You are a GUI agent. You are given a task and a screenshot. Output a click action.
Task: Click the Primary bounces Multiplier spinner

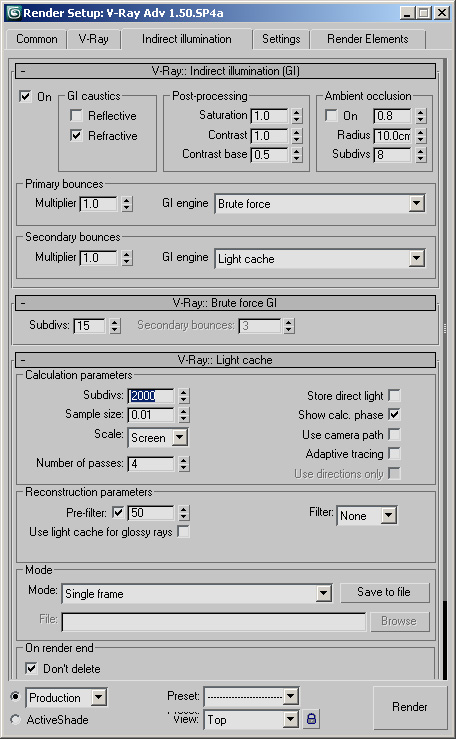(x=126, y=204)
